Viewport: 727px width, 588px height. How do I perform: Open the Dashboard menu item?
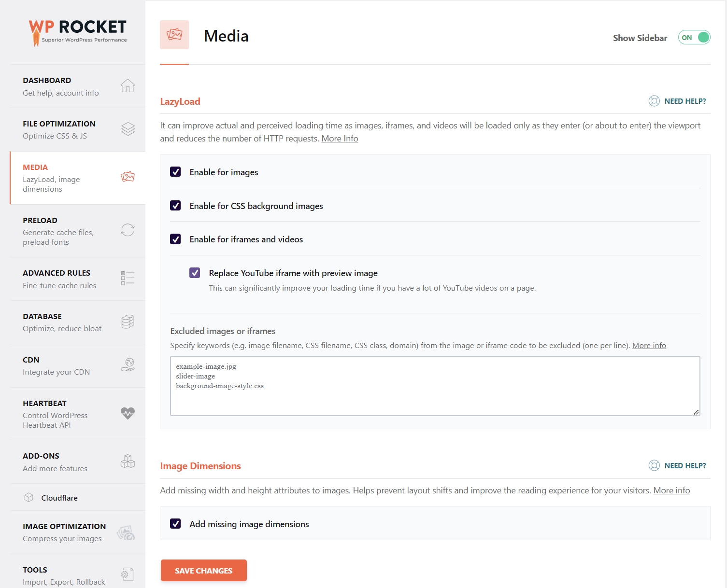point(78,86)
